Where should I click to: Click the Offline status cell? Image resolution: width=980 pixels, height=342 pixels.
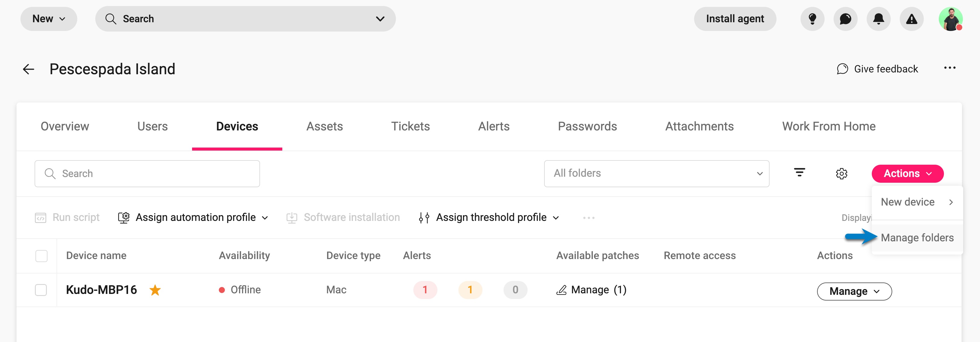point(240,290)
